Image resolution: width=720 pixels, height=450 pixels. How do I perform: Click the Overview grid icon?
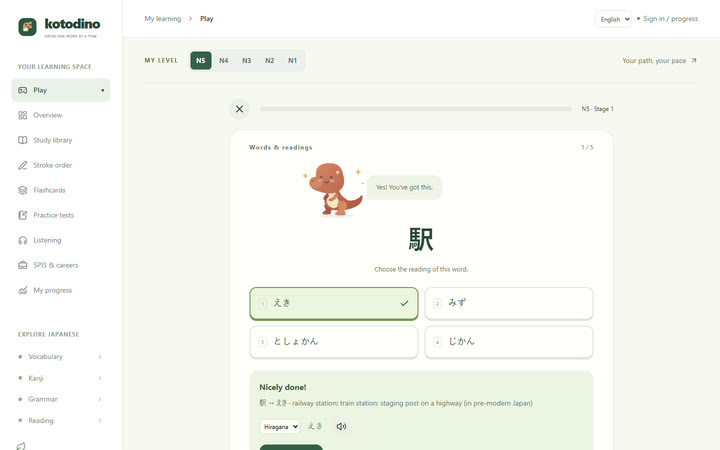pyautogui.click(x=22, y=115)
